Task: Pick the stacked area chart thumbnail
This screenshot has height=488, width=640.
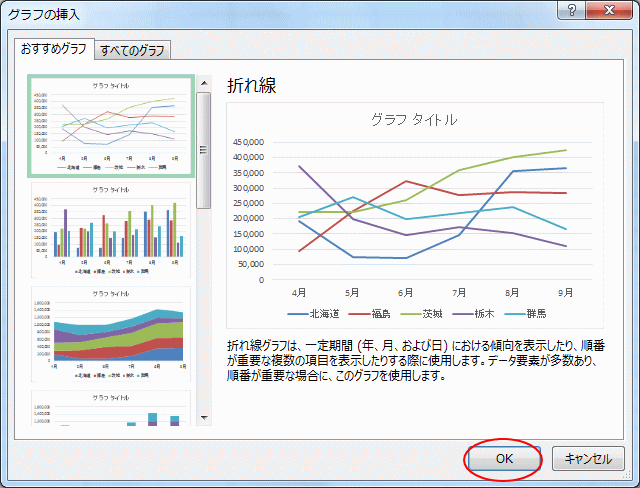Action: tap(111, 334)
